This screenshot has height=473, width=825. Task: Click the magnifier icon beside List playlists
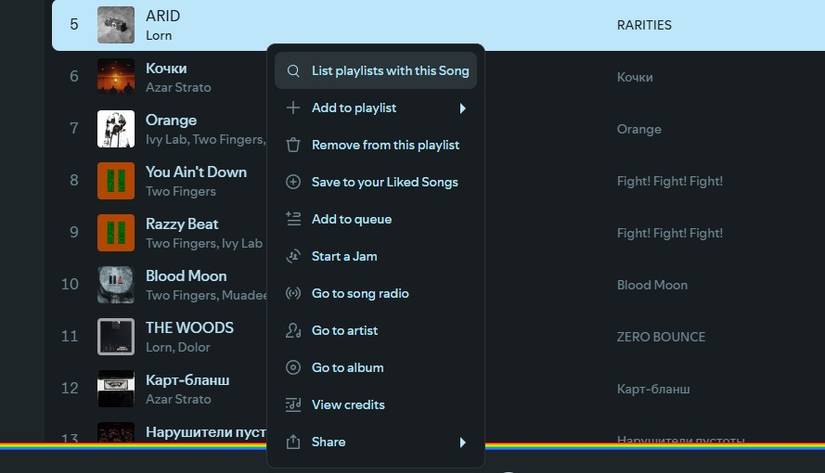[x=293, y=71]
